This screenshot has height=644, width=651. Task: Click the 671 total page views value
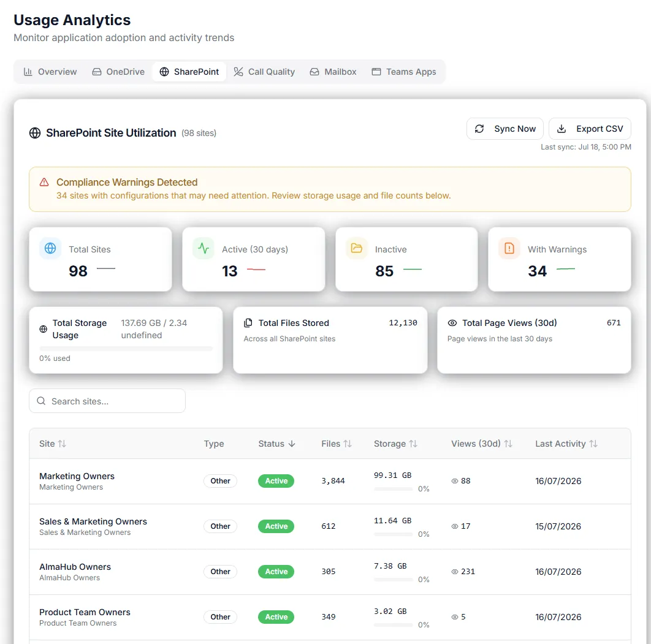coord(614,323)
